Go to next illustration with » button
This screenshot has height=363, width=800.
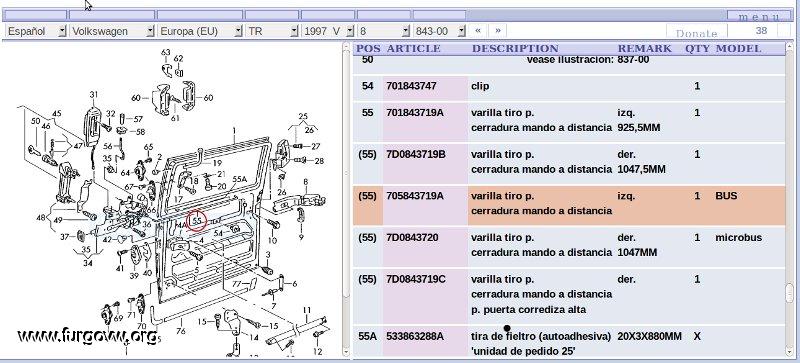point(497,31)
